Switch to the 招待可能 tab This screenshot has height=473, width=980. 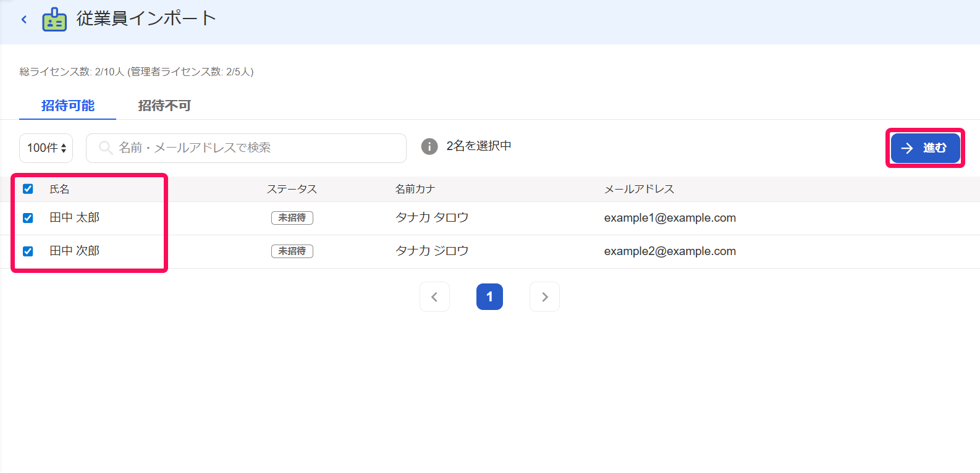point(68,106)
